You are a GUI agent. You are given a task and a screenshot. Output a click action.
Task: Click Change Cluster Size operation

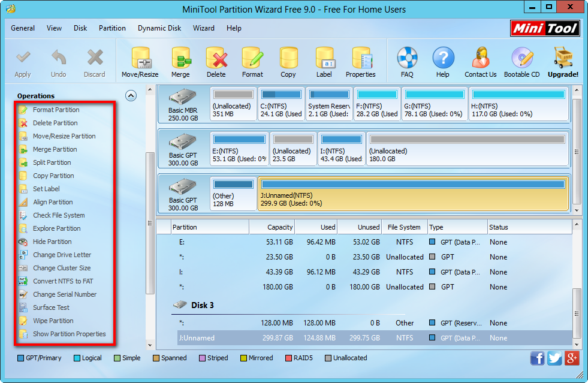click(62, 268)
